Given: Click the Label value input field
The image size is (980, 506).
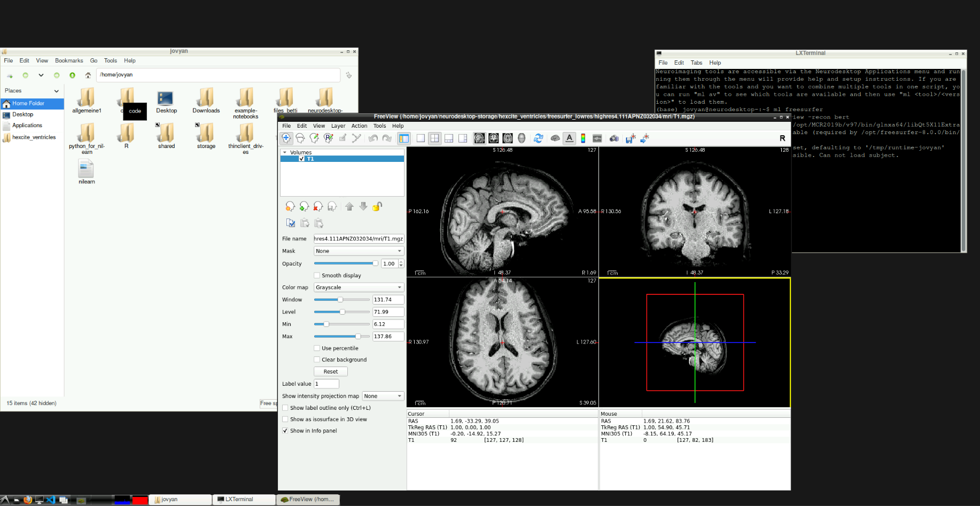Looking at the screenshot, I should (326, 384).
